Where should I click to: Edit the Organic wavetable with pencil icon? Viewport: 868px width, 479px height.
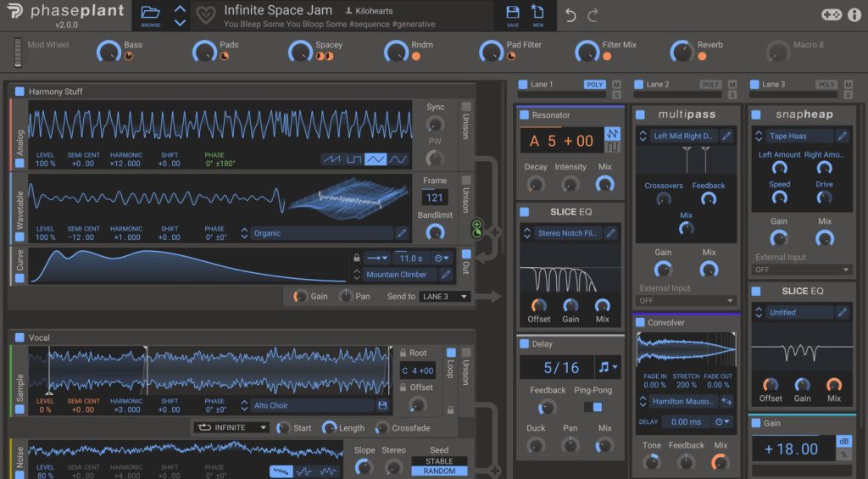[402, 233]
